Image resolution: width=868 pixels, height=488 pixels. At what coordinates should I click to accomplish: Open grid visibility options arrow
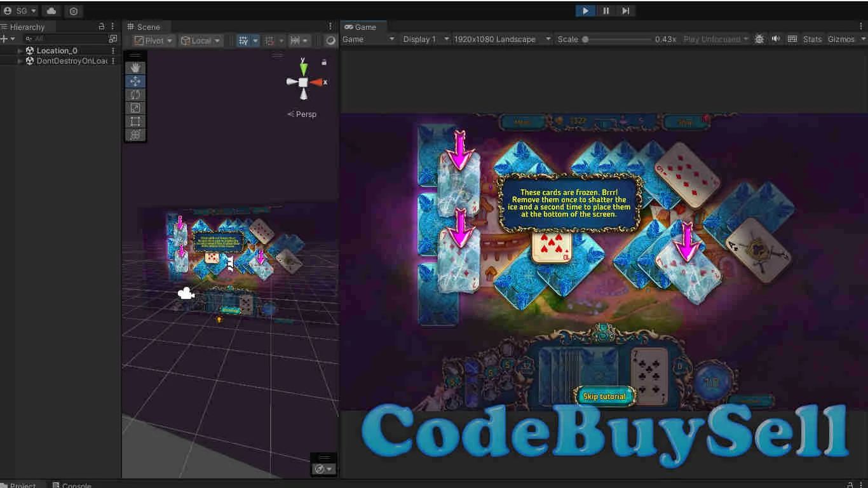click(255, 40)
